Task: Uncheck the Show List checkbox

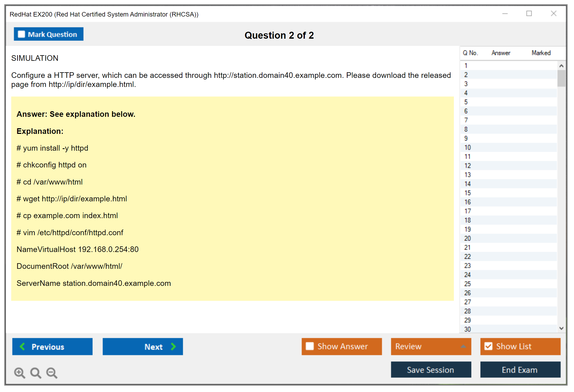Action: 488,346
